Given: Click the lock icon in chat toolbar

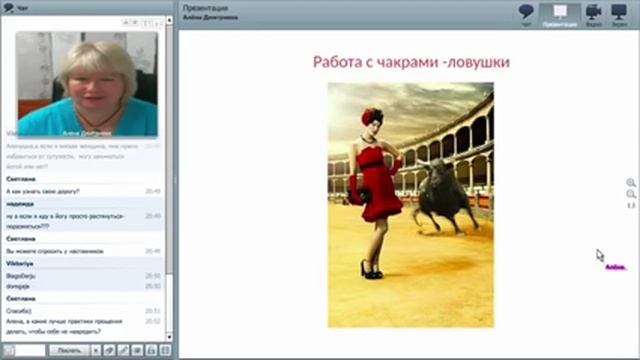Looking at the screenshot, I should click(151, 350).
